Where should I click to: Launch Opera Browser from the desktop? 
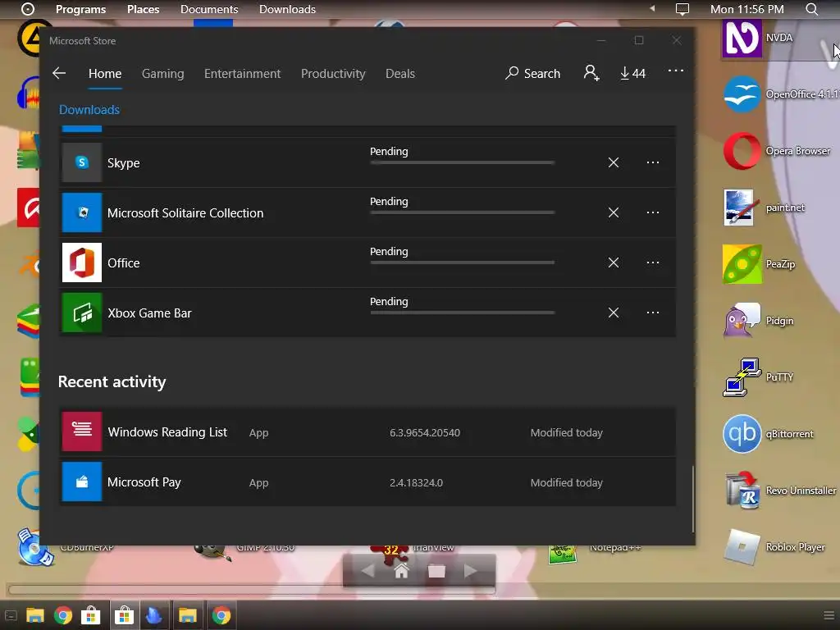[x=742, y=151]
